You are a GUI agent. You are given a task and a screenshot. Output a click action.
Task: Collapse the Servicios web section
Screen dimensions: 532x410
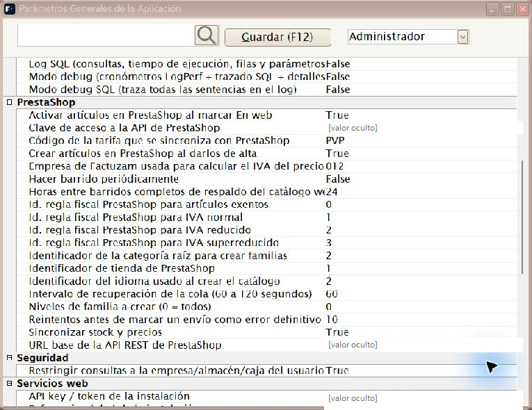(x=10, y=383)
